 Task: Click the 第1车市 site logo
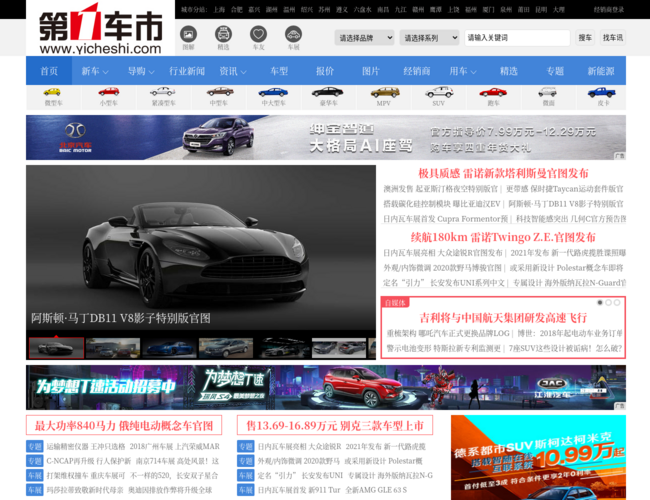point(100,31)
